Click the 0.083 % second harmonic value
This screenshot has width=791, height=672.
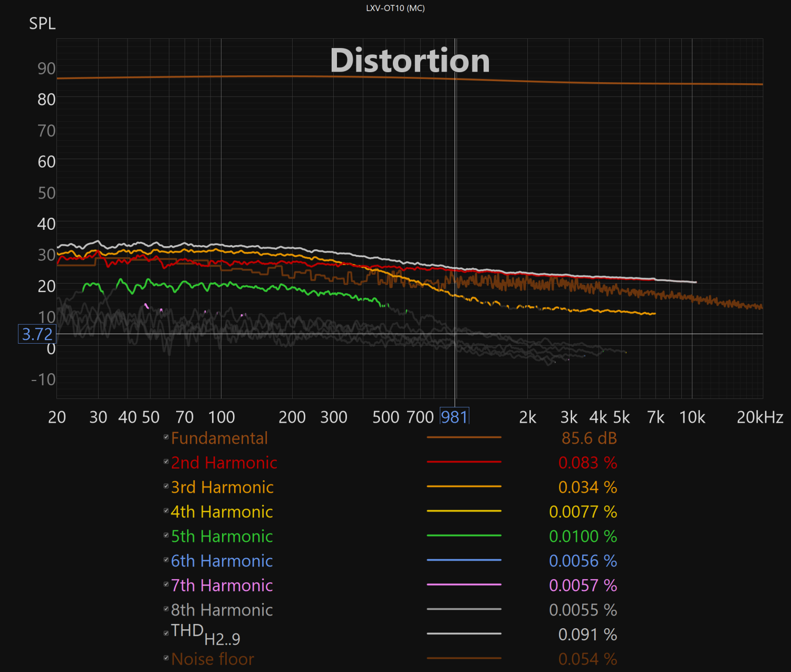tap(587, 463)
